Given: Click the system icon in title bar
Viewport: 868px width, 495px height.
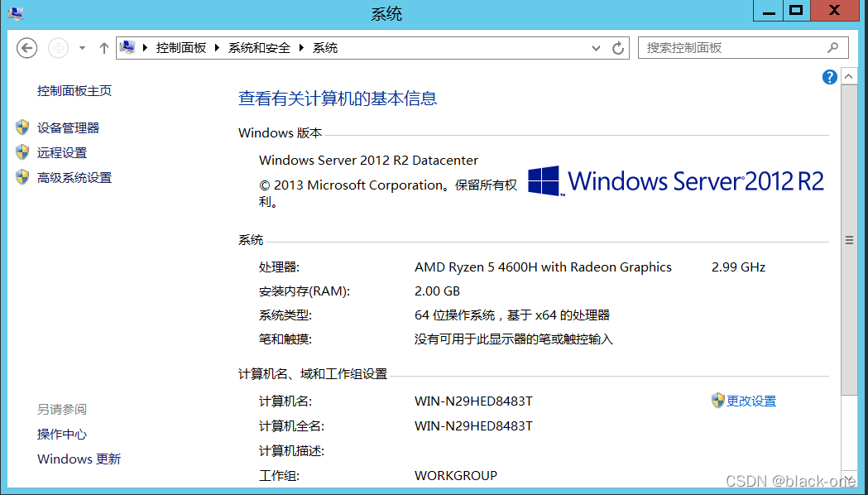Looking at the screenshot, I should (x=16, y=13).
